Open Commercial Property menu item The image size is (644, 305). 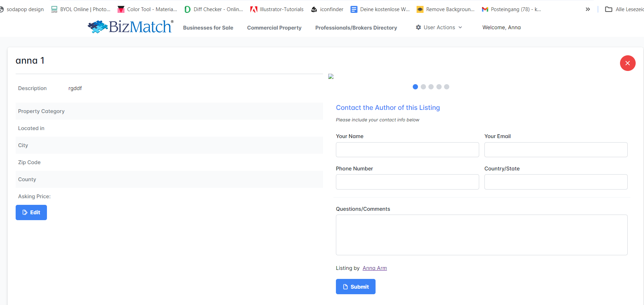pos(274,28)
